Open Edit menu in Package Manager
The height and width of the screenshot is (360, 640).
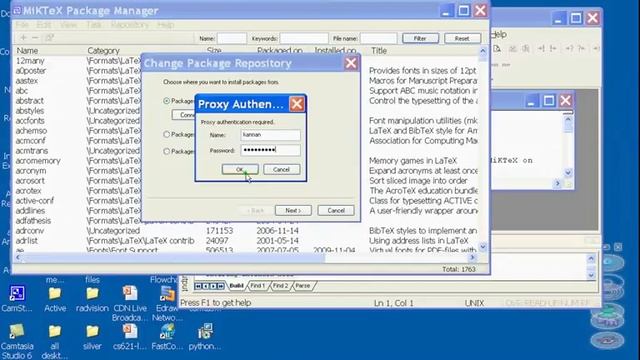[44, 25]
